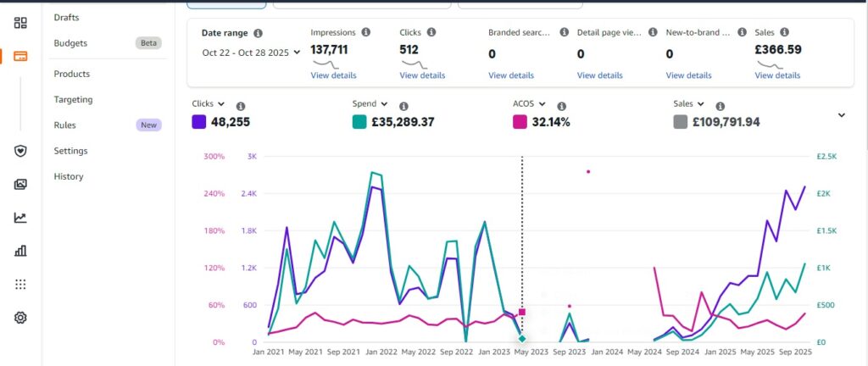Viewport: 868px width, 366px height.
Task: Open the gear settings icon in sidebar
Action: coord(20,318)
